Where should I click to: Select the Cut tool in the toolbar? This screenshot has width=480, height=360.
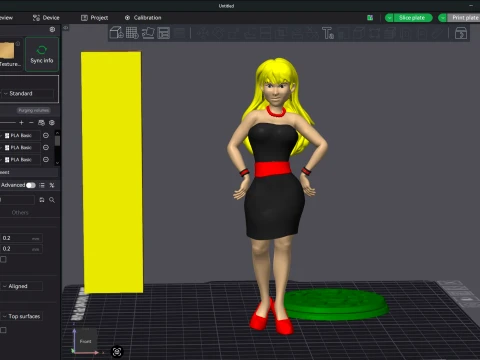(x=265, y=33)
